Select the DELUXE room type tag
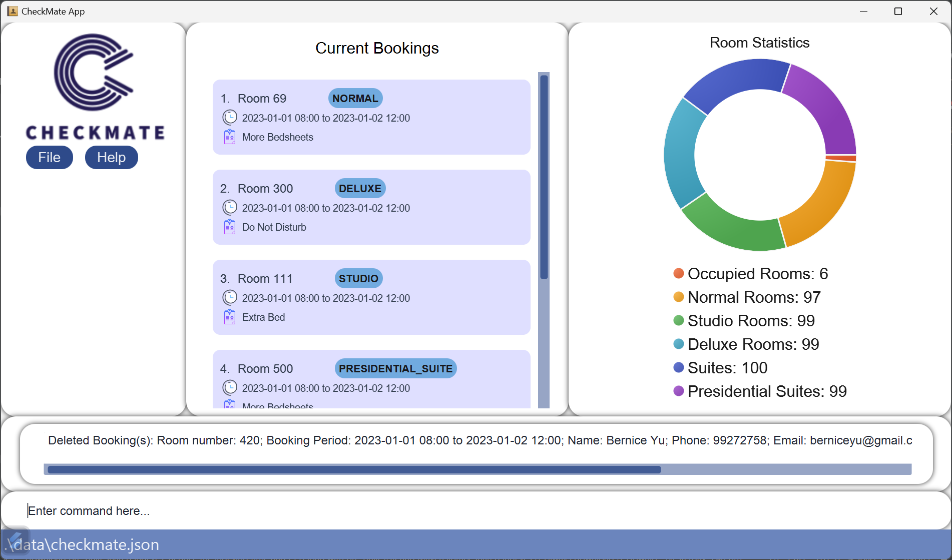This screenshot has height=560, width=952. coord(360,189)
